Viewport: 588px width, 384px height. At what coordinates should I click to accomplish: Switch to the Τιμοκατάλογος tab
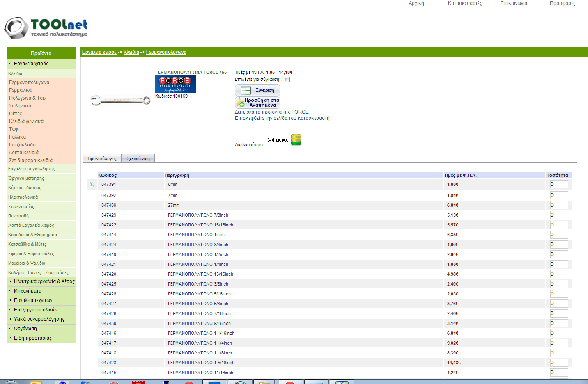pos(102,158)
